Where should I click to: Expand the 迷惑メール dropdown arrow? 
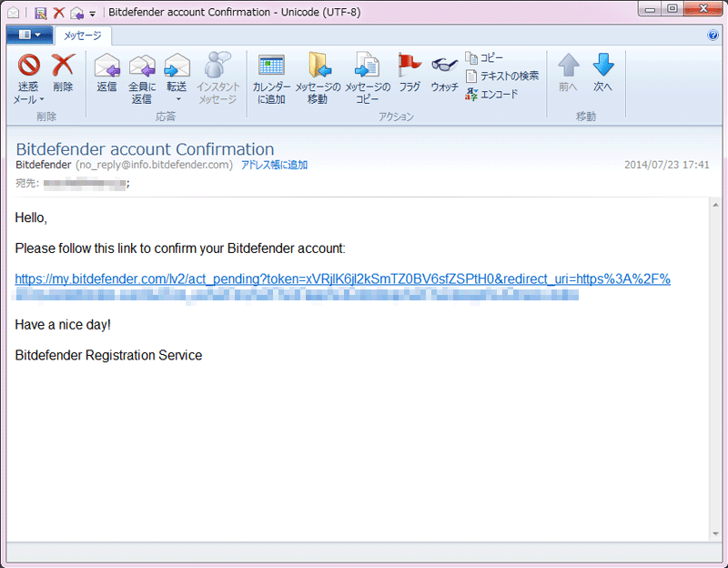[42, 99]
